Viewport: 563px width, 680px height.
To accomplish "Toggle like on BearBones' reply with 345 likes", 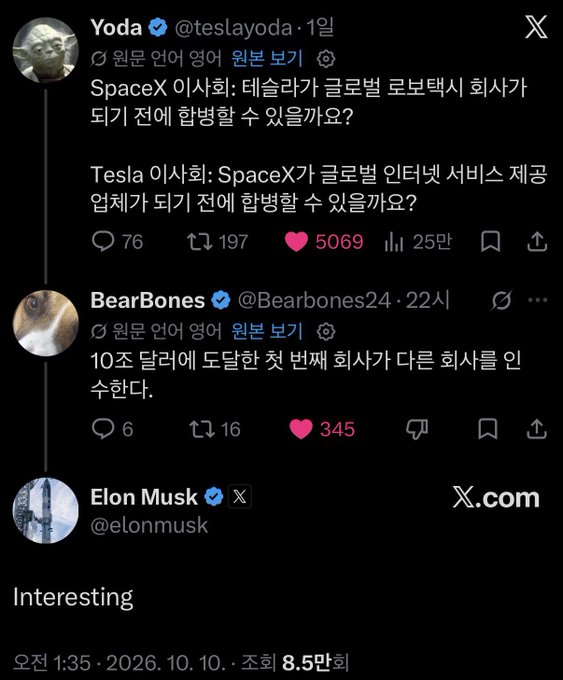I will coord(301,429).
